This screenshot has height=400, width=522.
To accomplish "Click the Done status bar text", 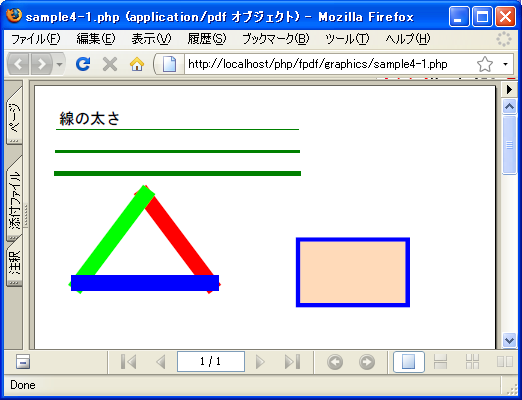I will pyautogui.click(x=23, y=385).
